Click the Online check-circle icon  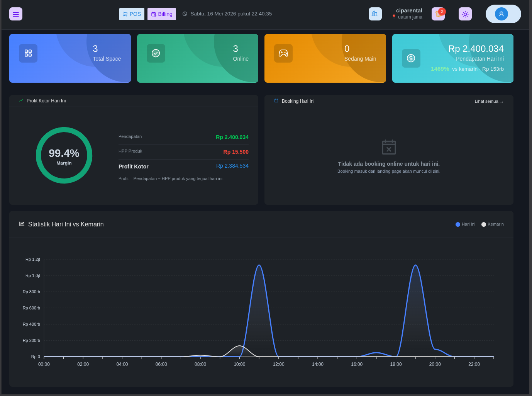tap(156, 53)
